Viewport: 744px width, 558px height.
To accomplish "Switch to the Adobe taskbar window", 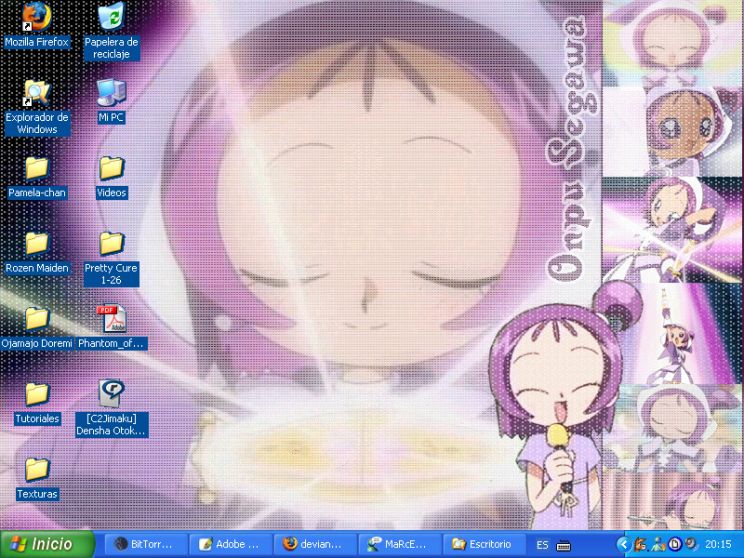I will (x=230, y=544).
